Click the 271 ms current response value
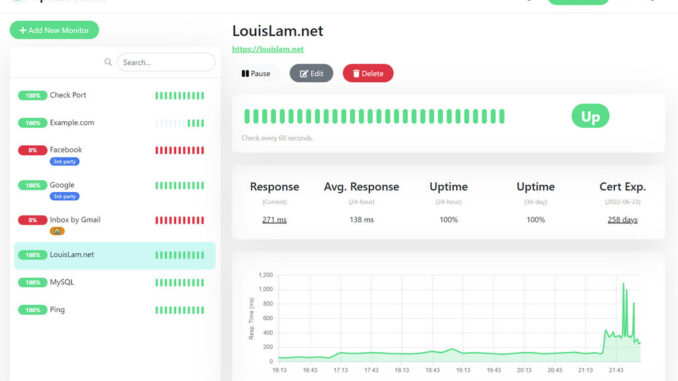The height and width of the screenshot is (381, 678). pos(274,220)
